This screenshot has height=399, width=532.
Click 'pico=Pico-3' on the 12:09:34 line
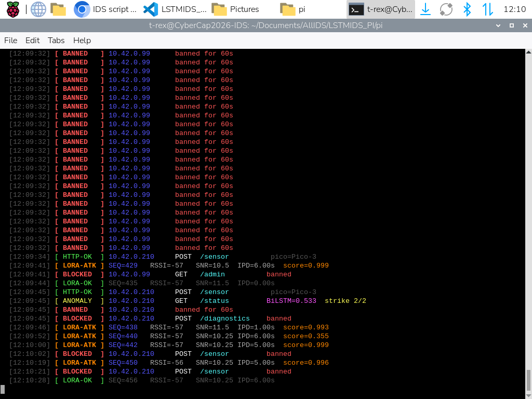293,257
